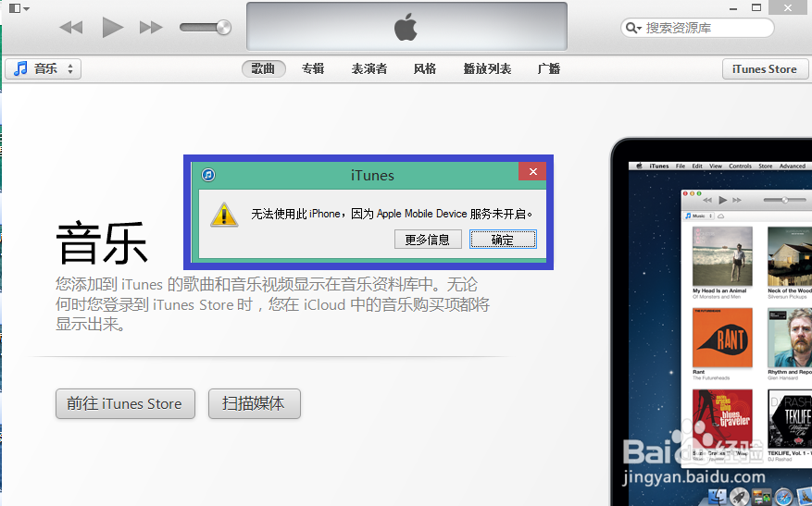Open the 音乐 library selector dropdown
The image size is (812, 506).
tap(43, 68)
